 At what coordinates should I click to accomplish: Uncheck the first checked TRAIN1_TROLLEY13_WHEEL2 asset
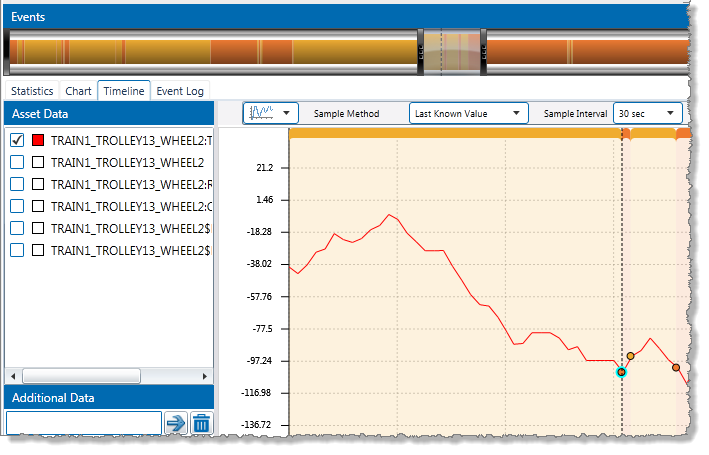(x=17, y=140)
